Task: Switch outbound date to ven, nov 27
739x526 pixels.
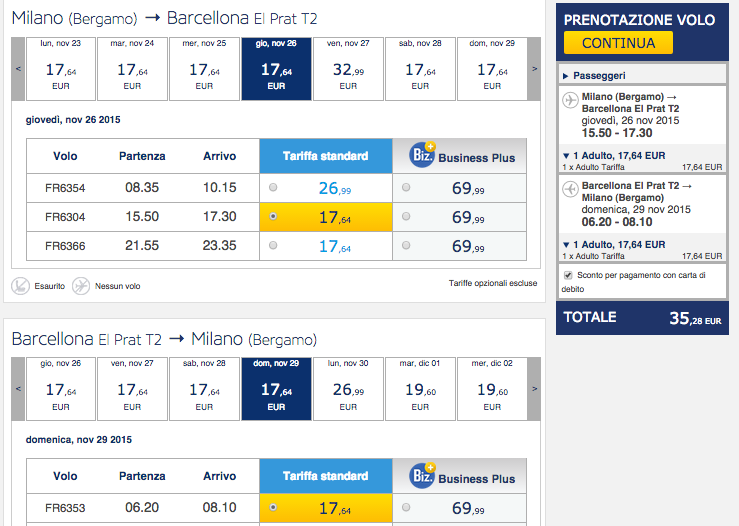Action: tap(348, 69)
